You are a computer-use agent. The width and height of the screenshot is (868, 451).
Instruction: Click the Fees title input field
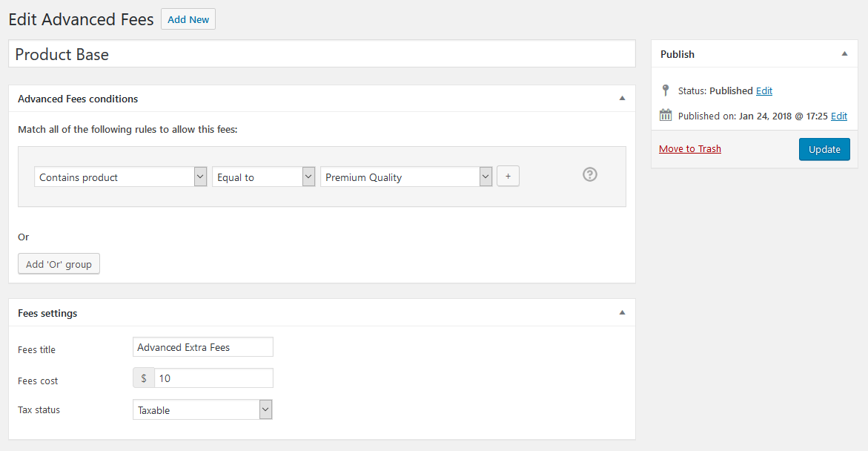[203, 347]
